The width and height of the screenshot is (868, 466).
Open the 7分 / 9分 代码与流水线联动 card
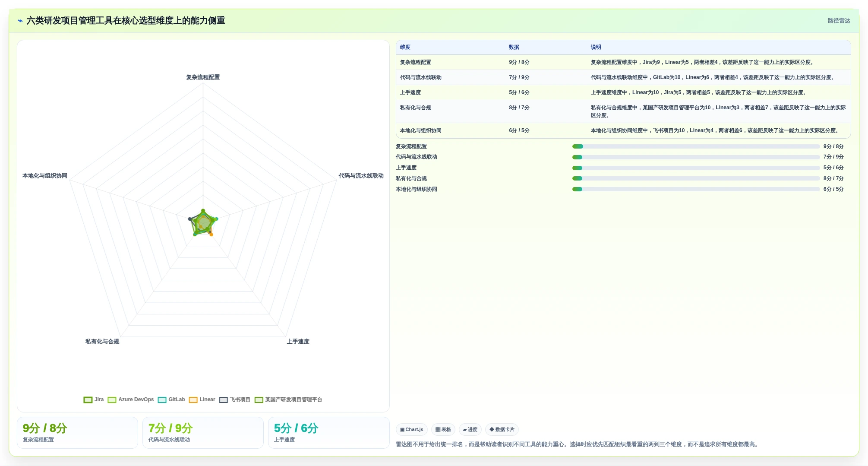click(203, 433)
